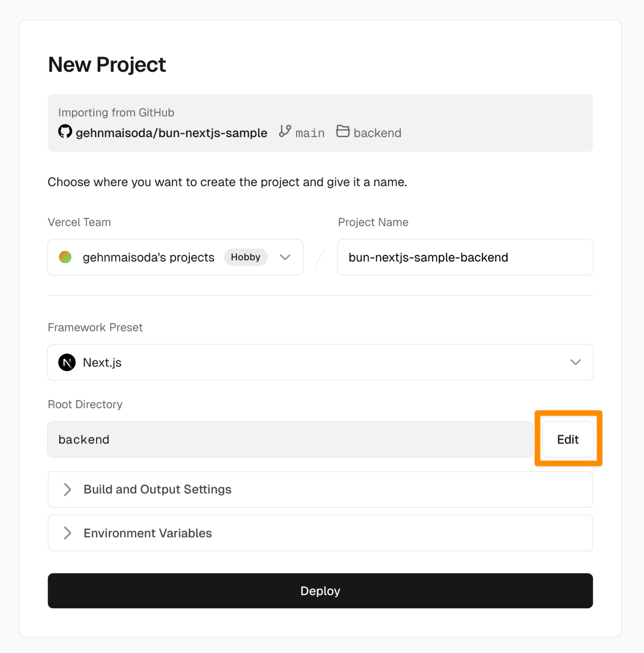Viewport: 644px width, 653px height.
Task: Click the Build and Output Settings chevron
Action: point(68,489)
